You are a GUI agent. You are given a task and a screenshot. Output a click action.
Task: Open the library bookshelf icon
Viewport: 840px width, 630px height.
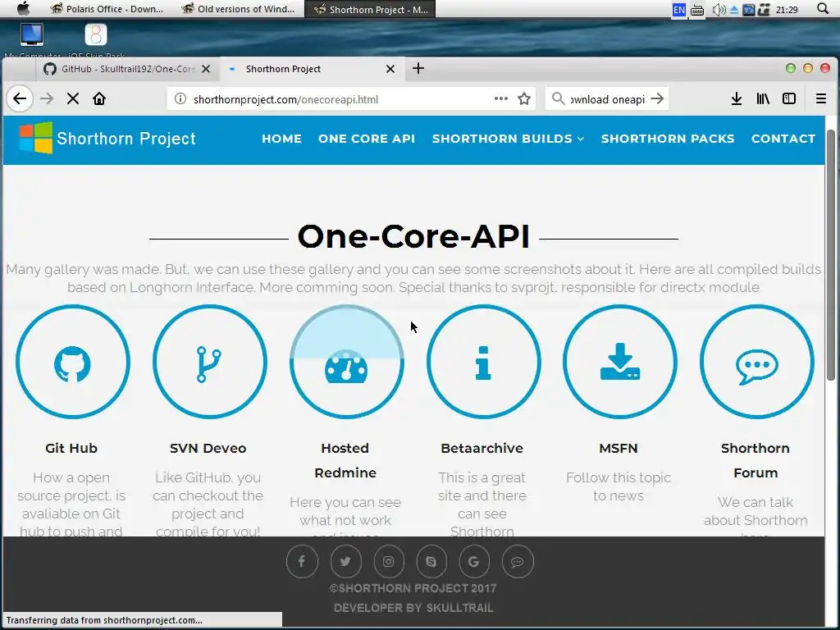click(x=763, y=98)
